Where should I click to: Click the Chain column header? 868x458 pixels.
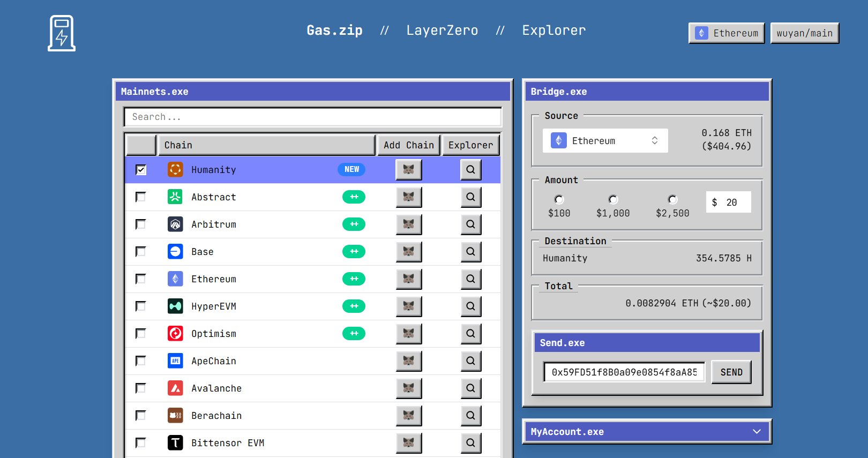pyautogui.click(x=266, y=145)
